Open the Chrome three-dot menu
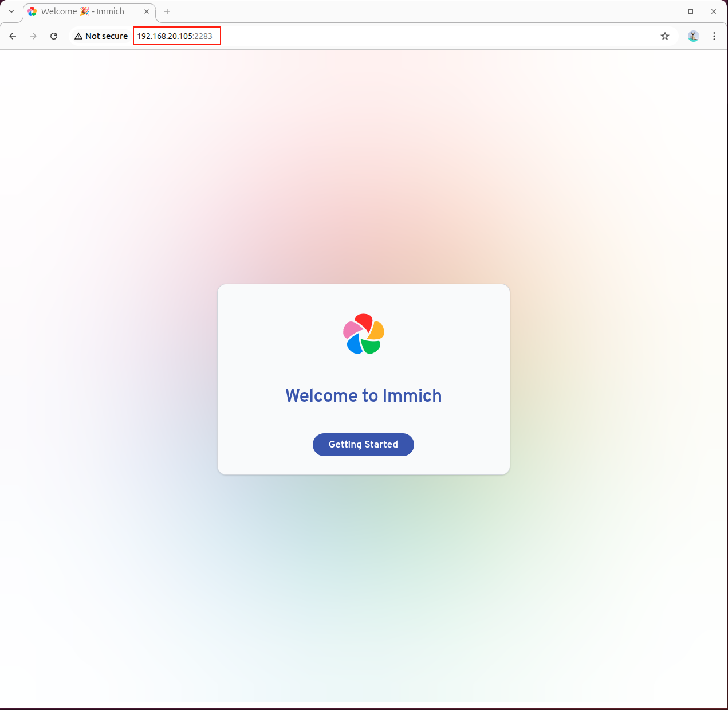Image resolution: width=728 pixels, height=710 pixels. coord(714,36)
